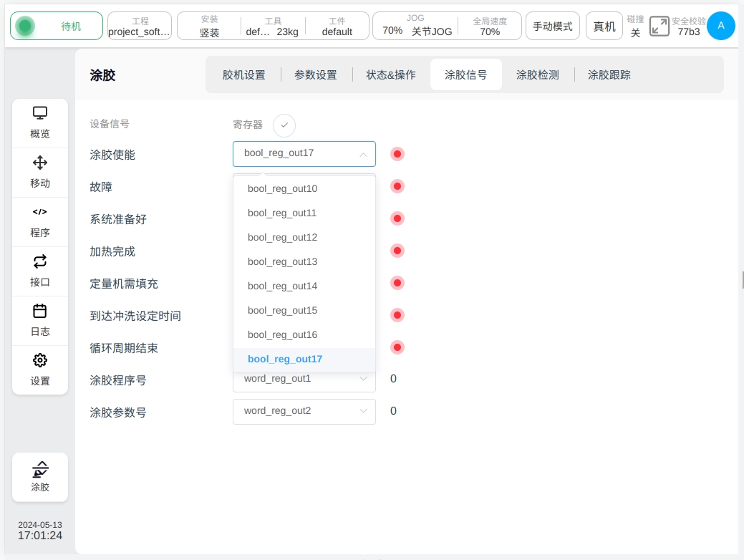Click the 移动 move icon in sidebar
This screenshot has height=560, width=744.
pyautogui.click(x=40, y=163)
